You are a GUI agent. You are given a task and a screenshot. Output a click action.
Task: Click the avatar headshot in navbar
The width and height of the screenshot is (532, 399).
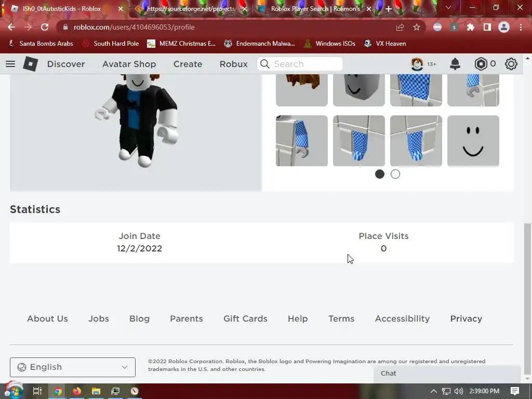(x=417, y=64)
